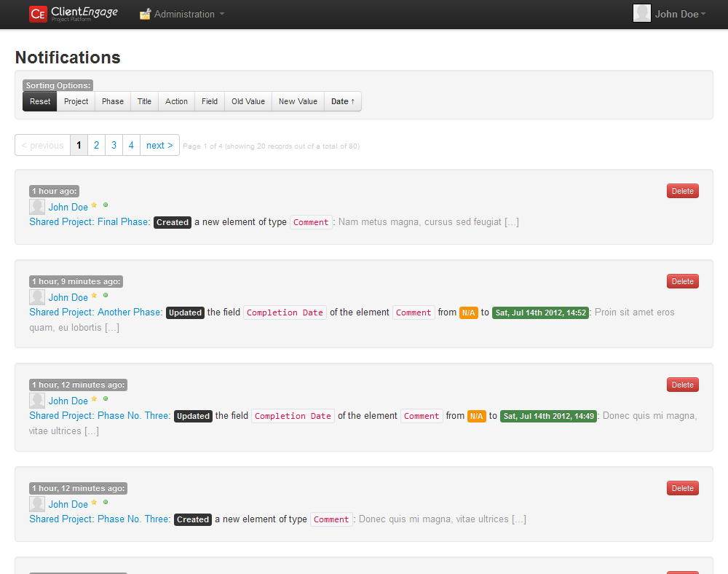Reset the sorting options

click(x=40, y=101)
